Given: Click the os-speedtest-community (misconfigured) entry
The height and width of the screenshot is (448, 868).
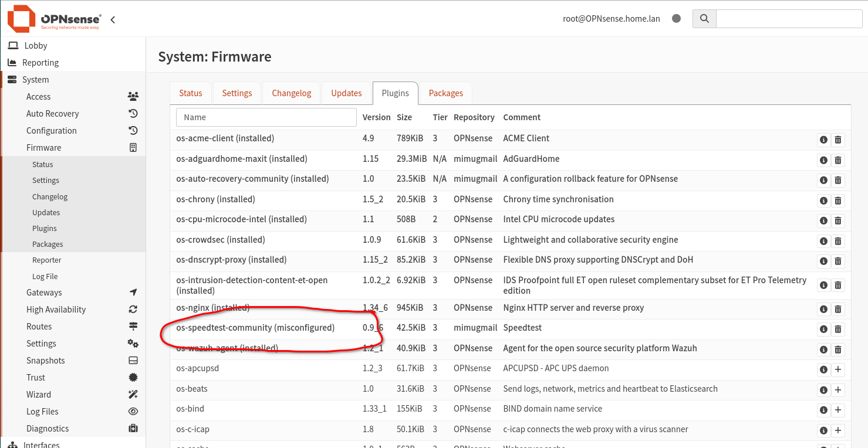Looking at the screenshot, I should 255,328.
